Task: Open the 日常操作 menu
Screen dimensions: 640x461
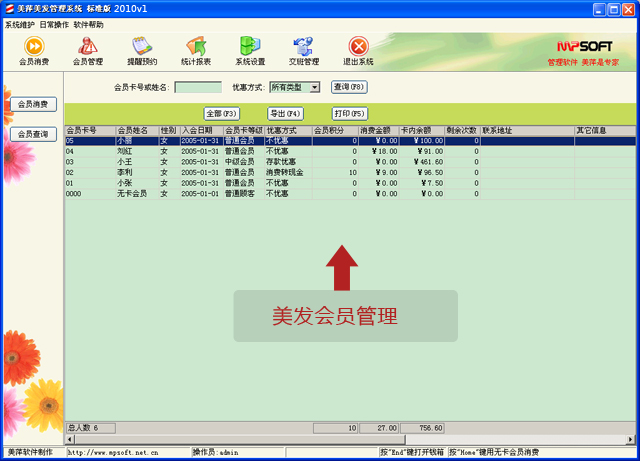Action: [x=54, y=24]
